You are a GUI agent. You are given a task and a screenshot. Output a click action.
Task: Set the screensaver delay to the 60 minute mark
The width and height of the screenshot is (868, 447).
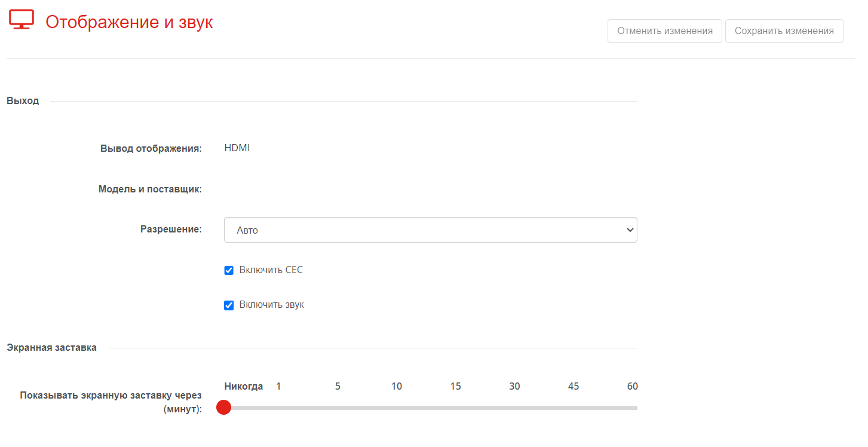click(633, 386)
